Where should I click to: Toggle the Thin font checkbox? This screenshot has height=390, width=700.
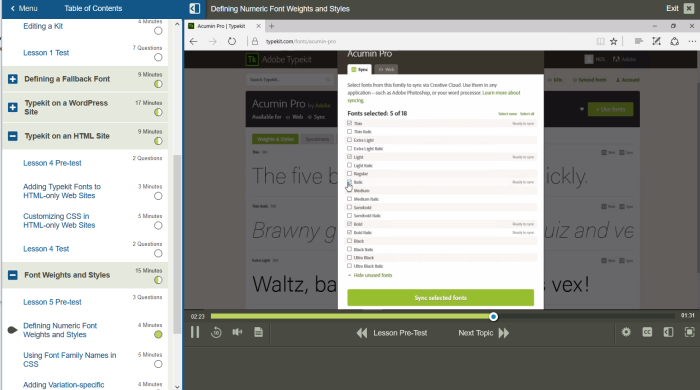click(x=350, y=123)
